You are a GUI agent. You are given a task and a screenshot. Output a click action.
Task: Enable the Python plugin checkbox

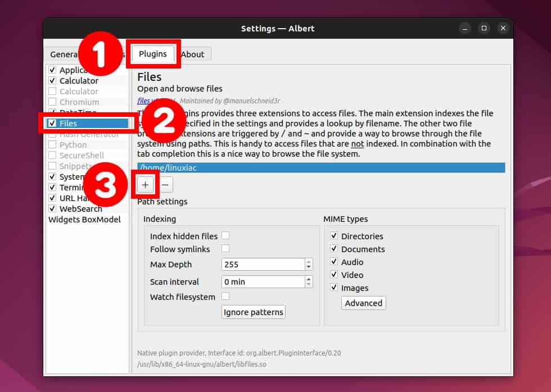pyautogui.click(x=52, y=144)
